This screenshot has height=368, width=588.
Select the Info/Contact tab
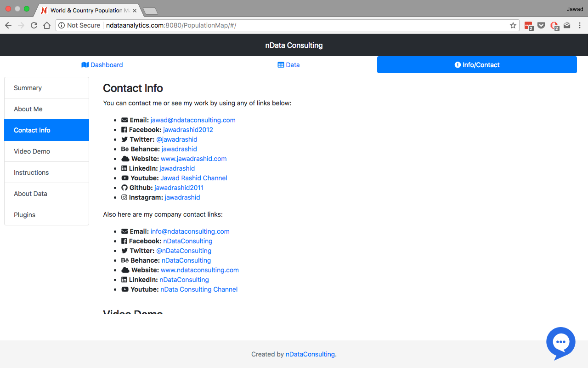(x=477, y=65)
